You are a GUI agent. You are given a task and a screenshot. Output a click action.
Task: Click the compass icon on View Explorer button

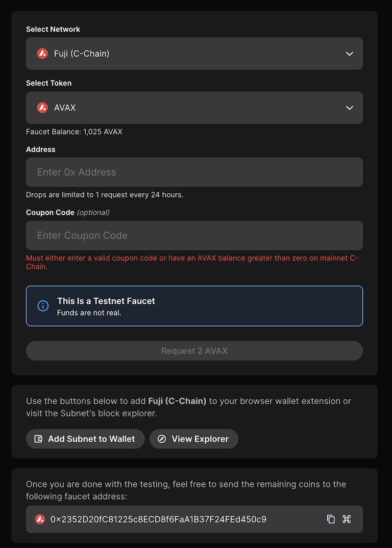[x=162, y=439]
